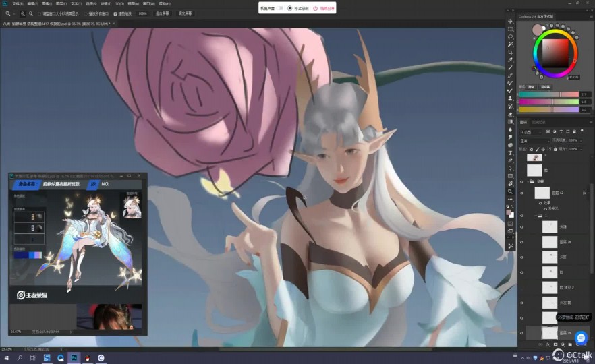Add layer style fx at panel bottom
The width and height of the screenshot is (595, 364).
548,344
